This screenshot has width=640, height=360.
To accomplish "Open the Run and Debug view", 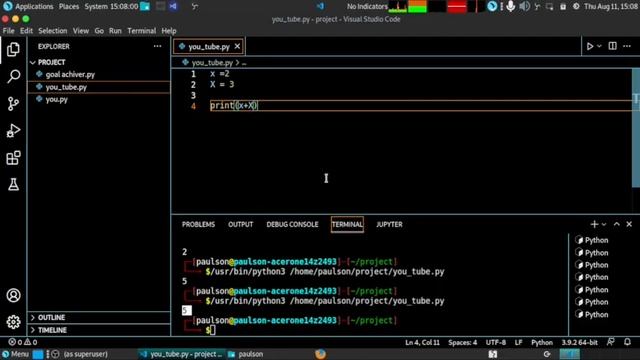I will 13,131.
